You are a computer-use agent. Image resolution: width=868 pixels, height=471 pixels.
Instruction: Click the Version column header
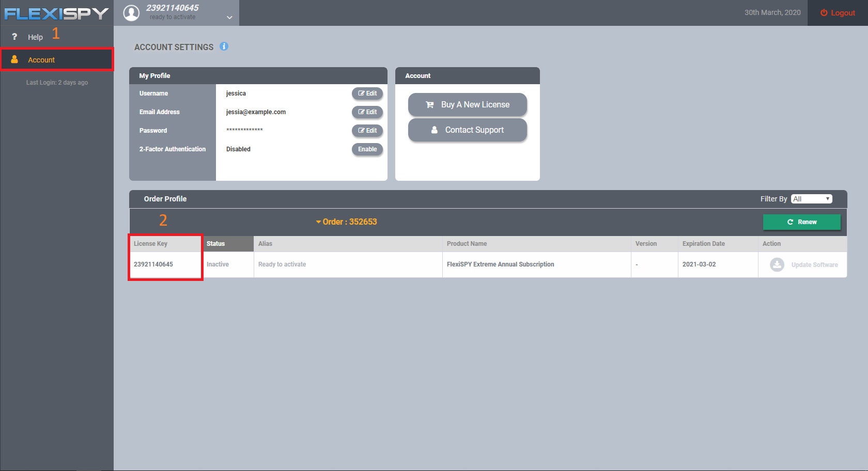point(655,244)
